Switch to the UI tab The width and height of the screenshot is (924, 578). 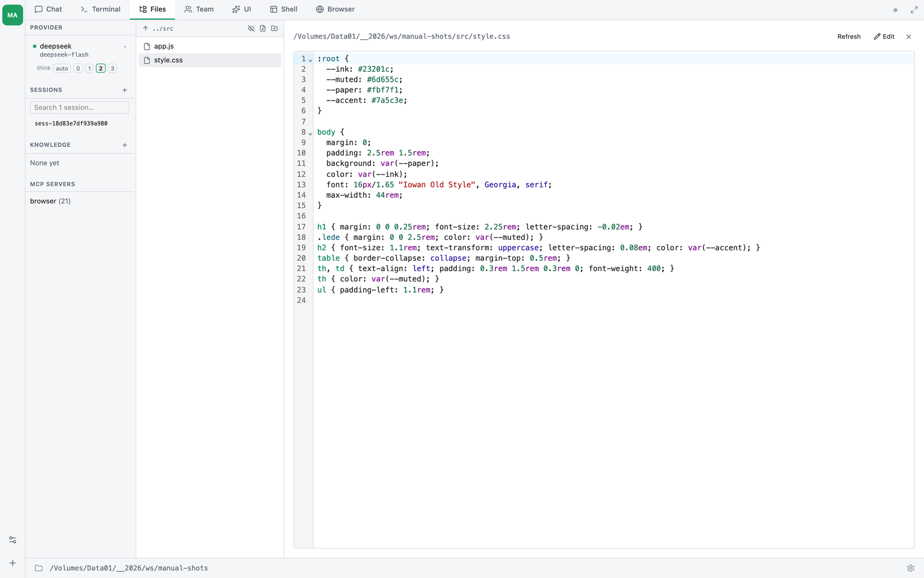click(242, 9)
